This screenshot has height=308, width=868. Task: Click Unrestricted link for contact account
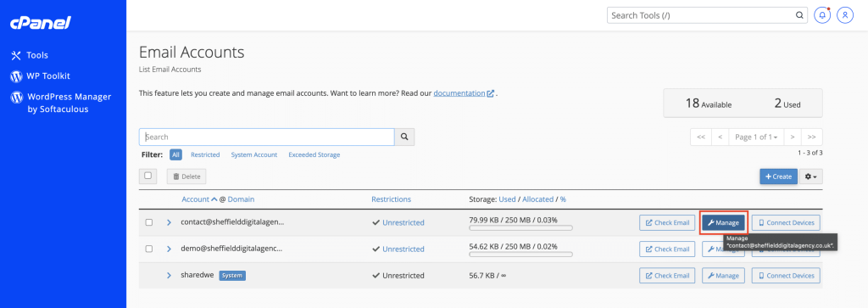403,222
